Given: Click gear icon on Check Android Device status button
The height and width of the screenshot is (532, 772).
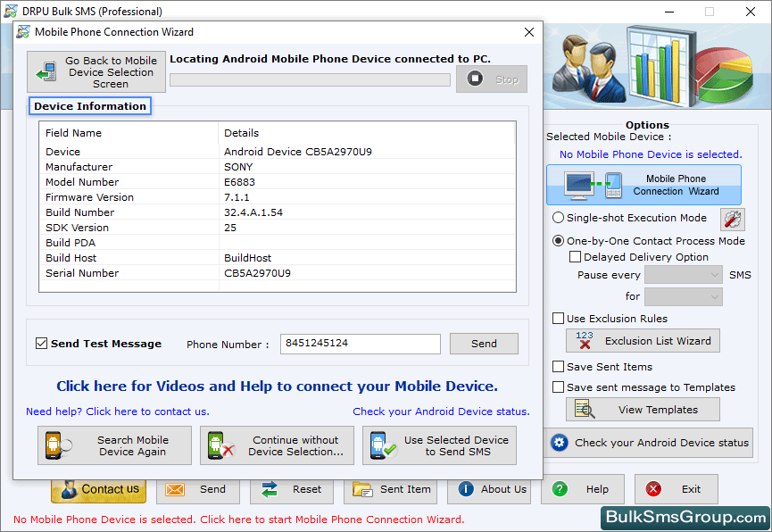Looking at the screenshot, I should pyautogui.click(x=560, y=443).
